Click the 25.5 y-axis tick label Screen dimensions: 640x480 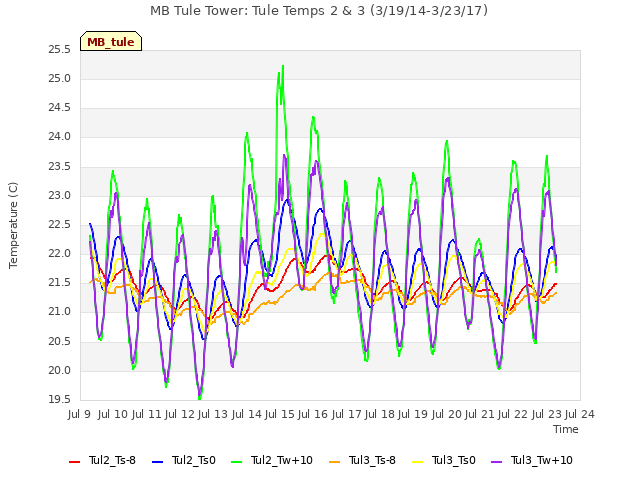point(60,50)
